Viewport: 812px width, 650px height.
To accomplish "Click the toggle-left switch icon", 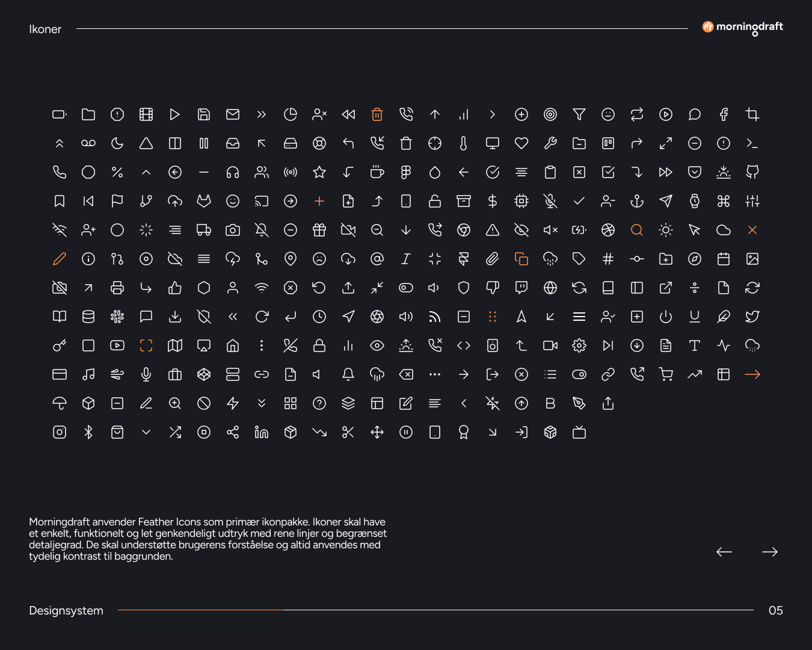I will [x=406, y=288].
